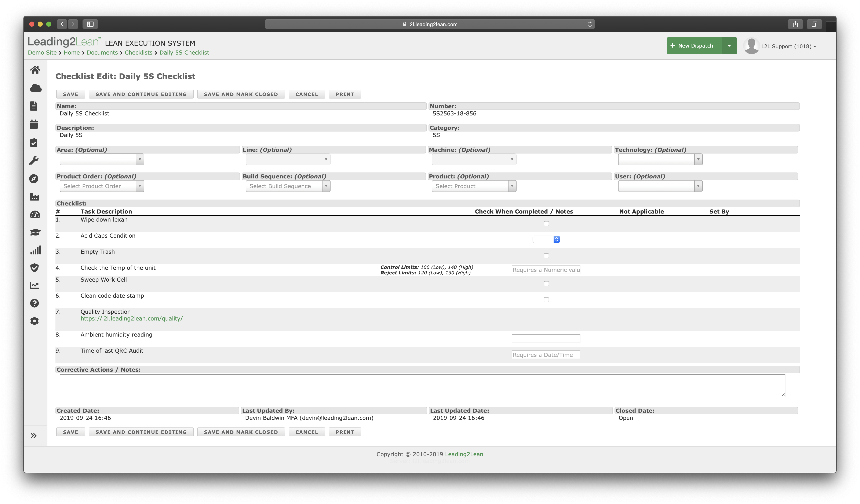Tick the Empty Trash checkbox
860x504 pixels.
546,256
